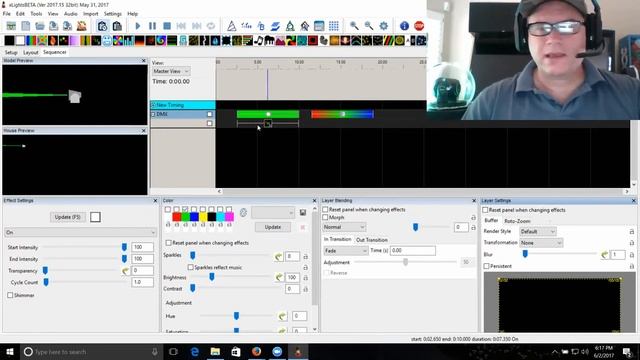This screenshot has width=640, height=360.
Task: Open the Transformation None dropdown
Action: (x=541, y=243)
